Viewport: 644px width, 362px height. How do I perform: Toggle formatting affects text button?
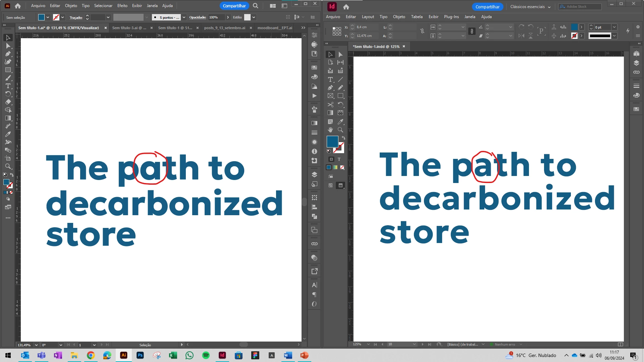coord(339,159)
